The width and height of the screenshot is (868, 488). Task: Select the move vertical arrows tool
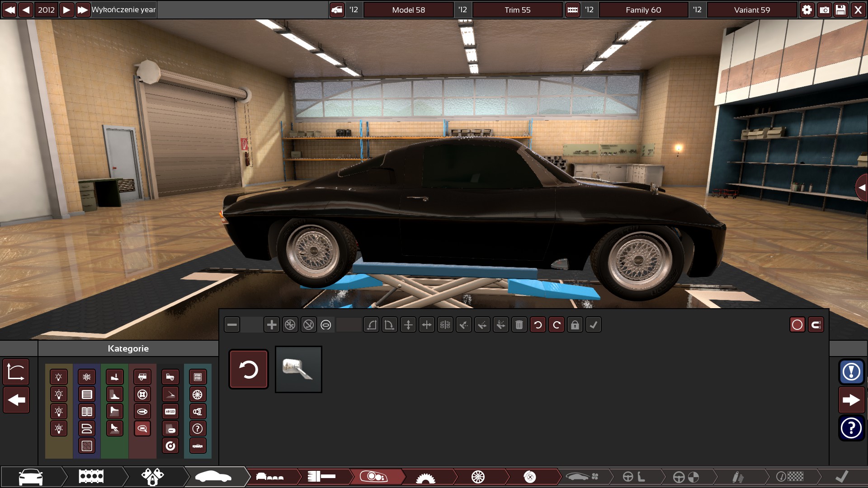pyautogui.click(x=408, y=324)
